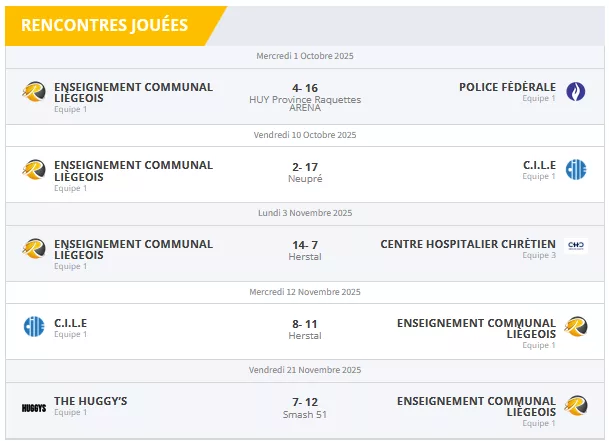The height and width of the screenshot is (441, 609).
Task: Click the Huggys team logo
Action: (34, 407)
